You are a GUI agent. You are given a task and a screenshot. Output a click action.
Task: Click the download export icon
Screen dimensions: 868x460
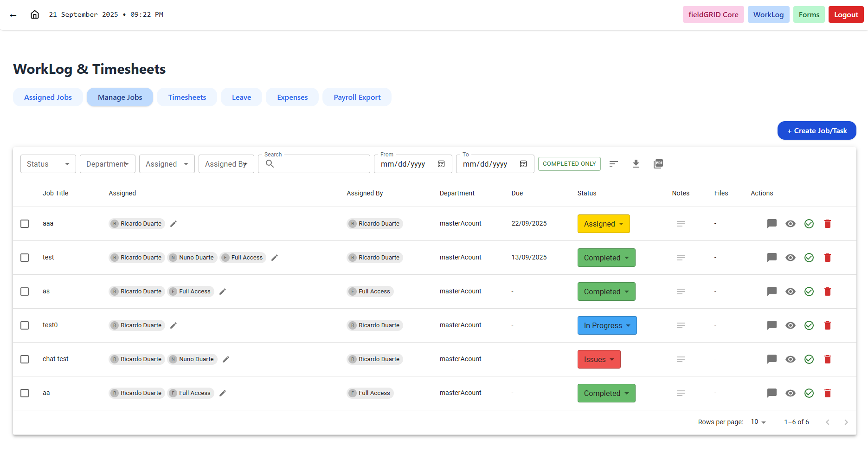click(x=636, y=163)
